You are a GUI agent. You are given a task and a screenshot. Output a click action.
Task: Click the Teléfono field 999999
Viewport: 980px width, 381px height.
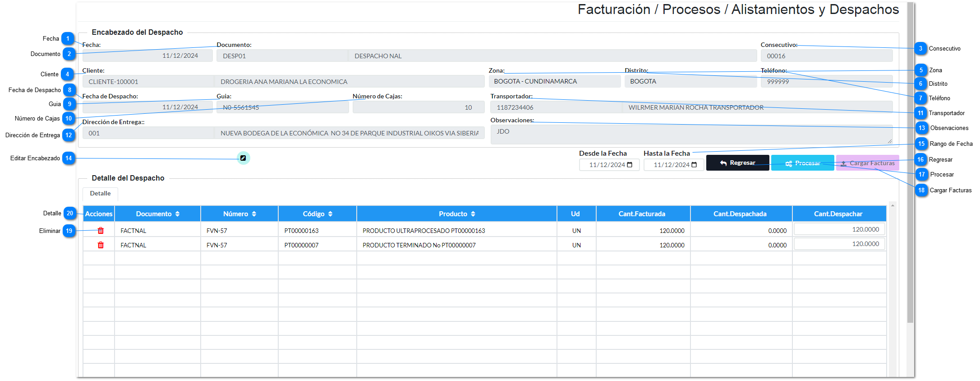click(827, 82)
